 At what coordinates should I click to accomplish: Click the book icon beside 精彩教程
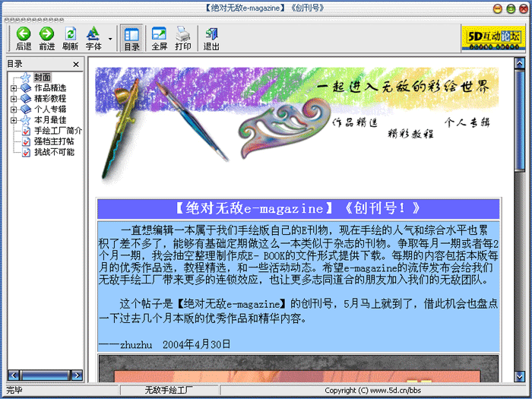click(26, 99)
